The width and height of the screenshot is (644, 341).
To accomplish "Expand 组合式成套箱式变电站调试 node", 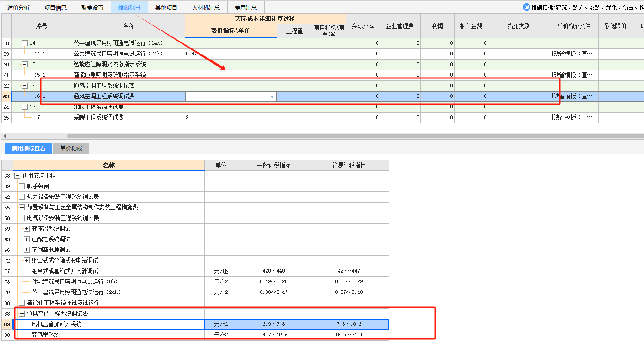I will (x=26, y=261).
